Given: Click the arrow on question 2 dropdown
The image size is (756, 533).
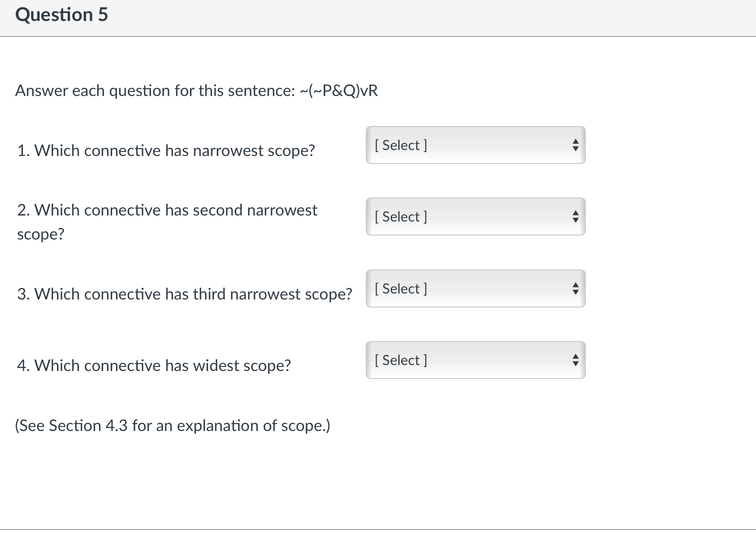Looking at the screenshot, I should click(x=575, y=216).
